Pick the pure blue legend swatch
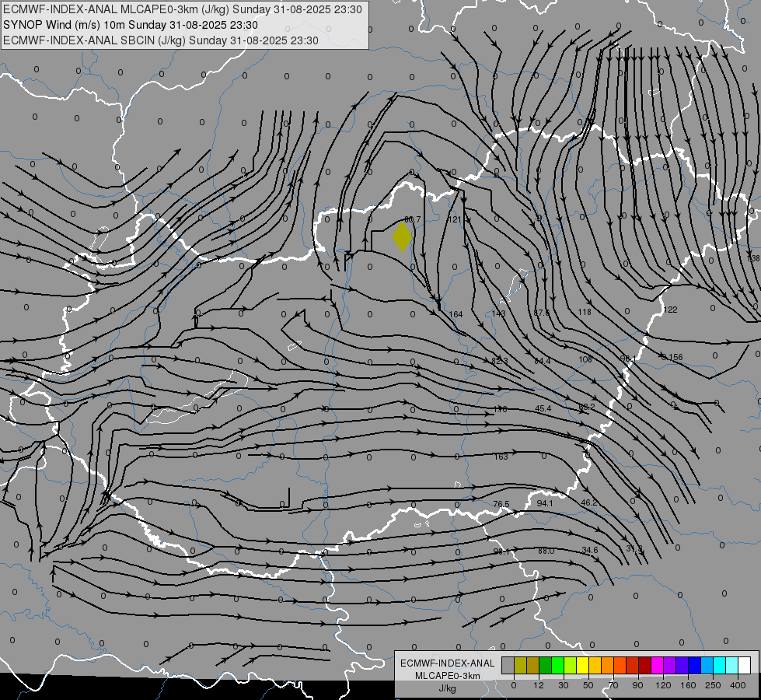 pyautogui.click(x=695, y=666)
